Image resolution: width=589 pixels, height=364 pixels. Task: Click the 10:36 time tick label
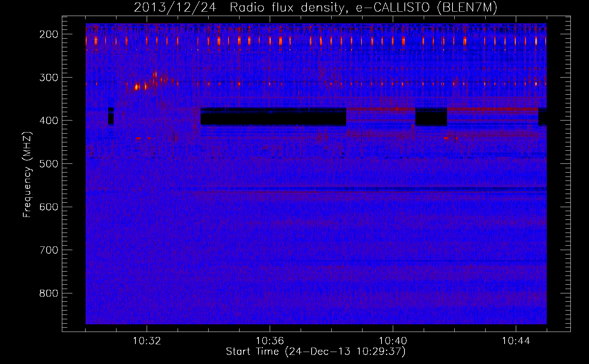(270, 341)
